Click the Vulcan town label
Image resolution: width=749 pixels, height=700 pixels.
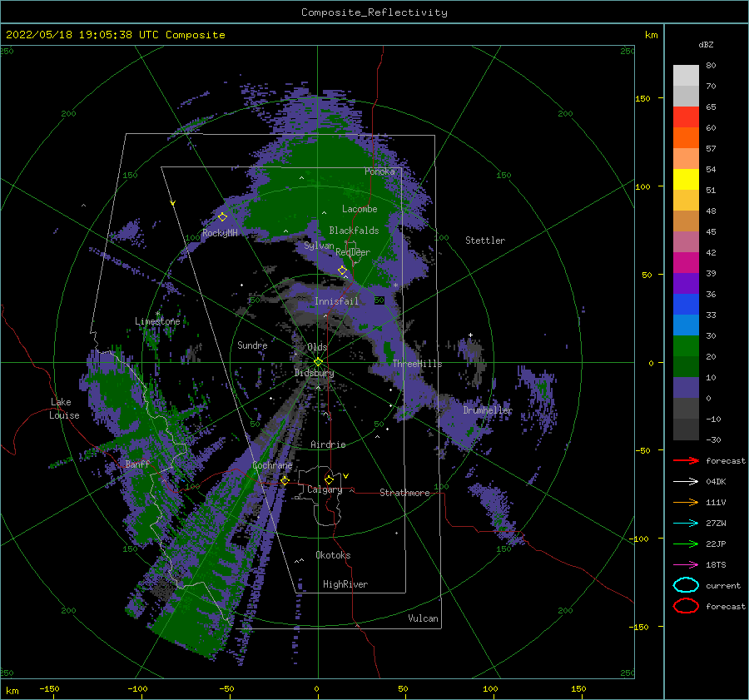(424, 618)
